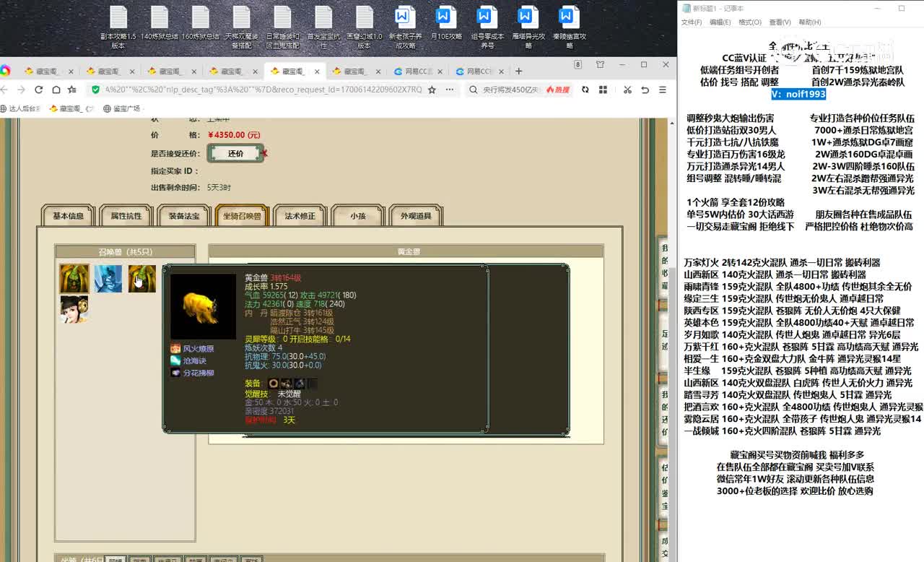
Task: Click the 热搜 hot search button
Action: (x=557, y=90)
